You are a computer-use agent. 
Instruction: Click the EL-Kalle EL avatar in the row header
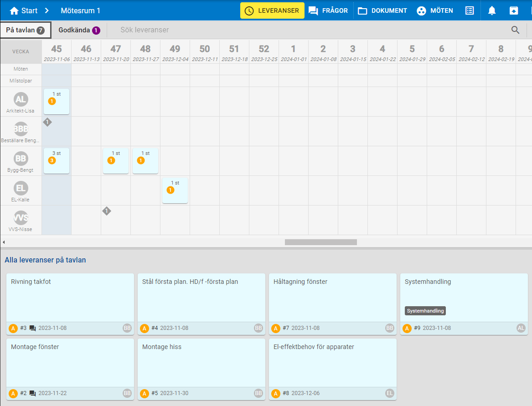(x=21, y=188)
